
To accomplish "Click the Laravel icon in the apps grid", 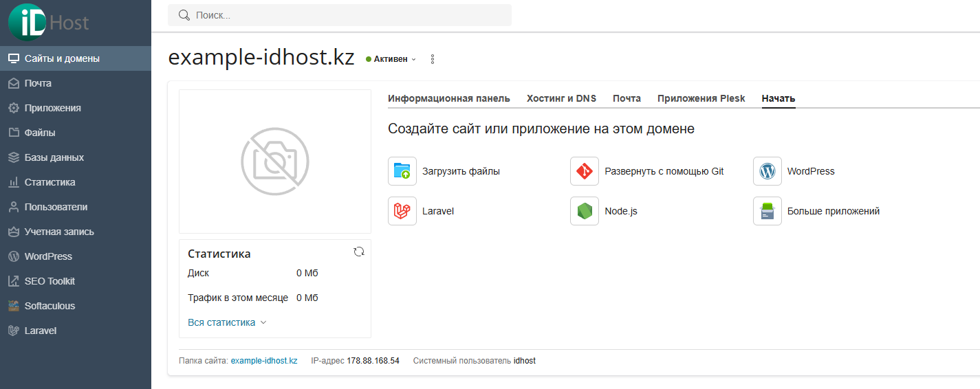I will click(x=402, y=211).
